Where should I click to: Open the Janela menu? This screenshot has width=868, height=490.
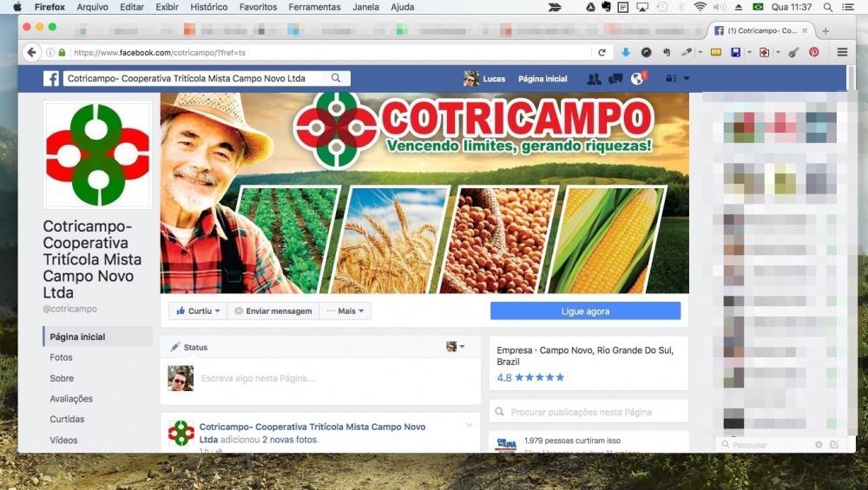[x=365, y=7]
